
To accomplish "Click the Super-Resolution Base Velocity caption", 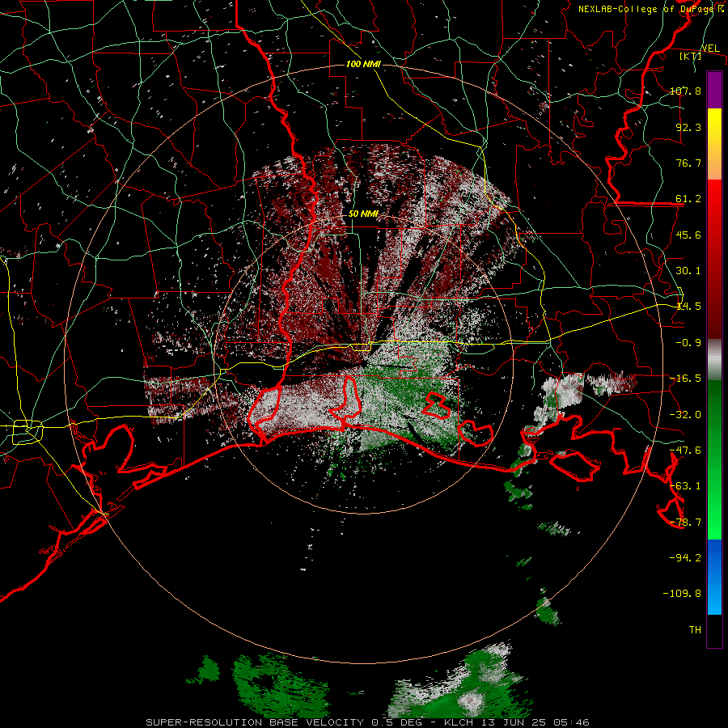I will click(x=367, y=722).
